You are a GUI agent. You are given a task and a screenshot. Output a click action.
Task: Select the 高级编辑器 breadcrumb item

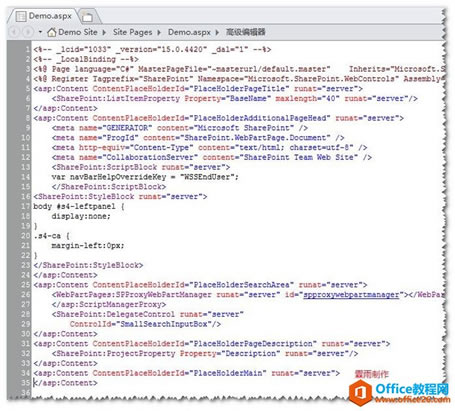(245, 32)
